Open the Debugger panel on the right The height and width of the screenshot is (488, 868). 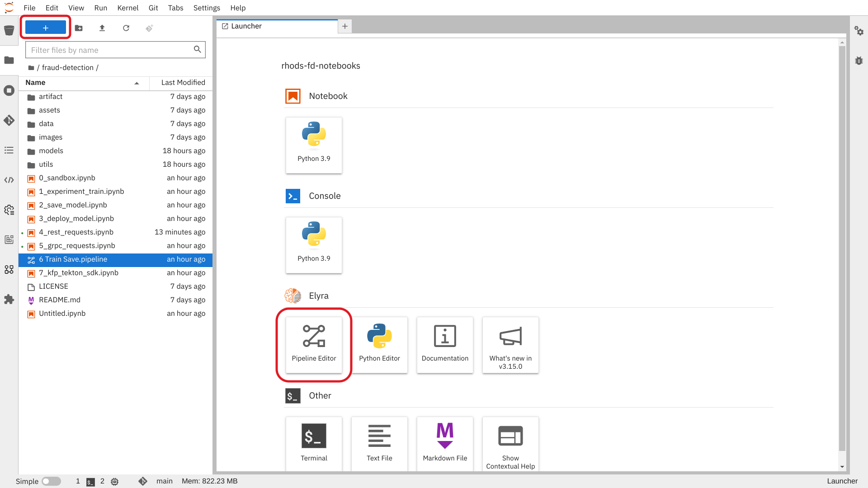[859, 61]
